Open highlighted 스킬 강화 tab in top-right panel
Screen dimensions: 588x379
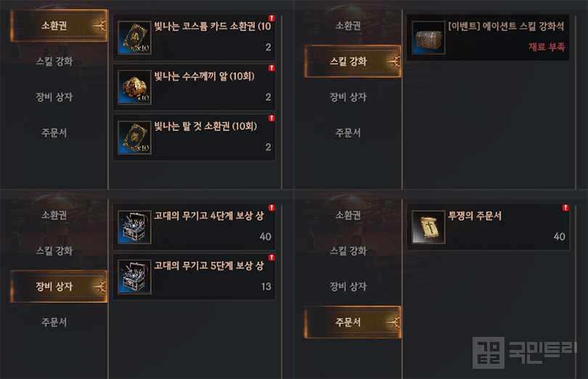(x=353, y=61)
